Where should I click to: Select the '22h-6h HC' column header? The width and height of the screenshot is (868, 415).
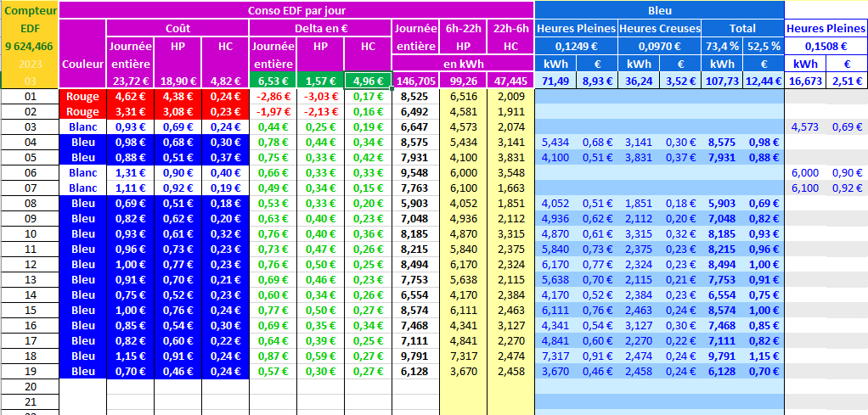tap(510, 37)
